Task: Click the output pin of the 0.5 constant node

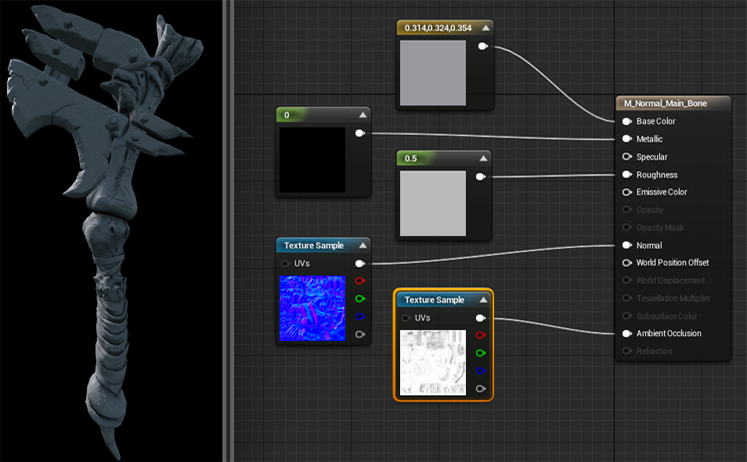Action: tap(481, 177)
